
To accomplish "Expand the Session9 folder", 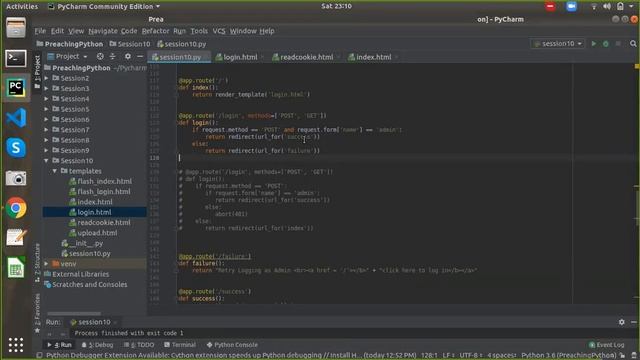I will (x=47, y=150).
